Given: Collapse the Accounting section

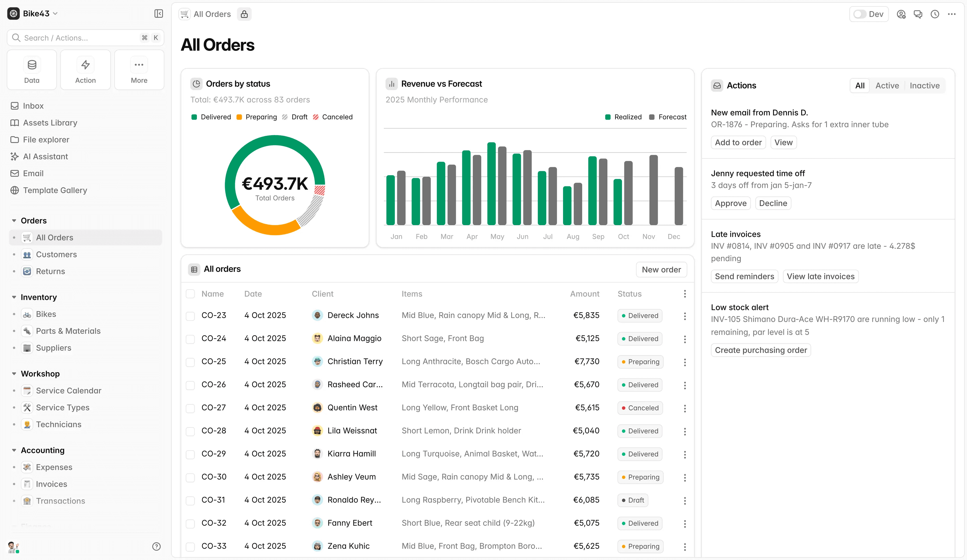Looking at the screenshot, I should (x=14, y=450).
